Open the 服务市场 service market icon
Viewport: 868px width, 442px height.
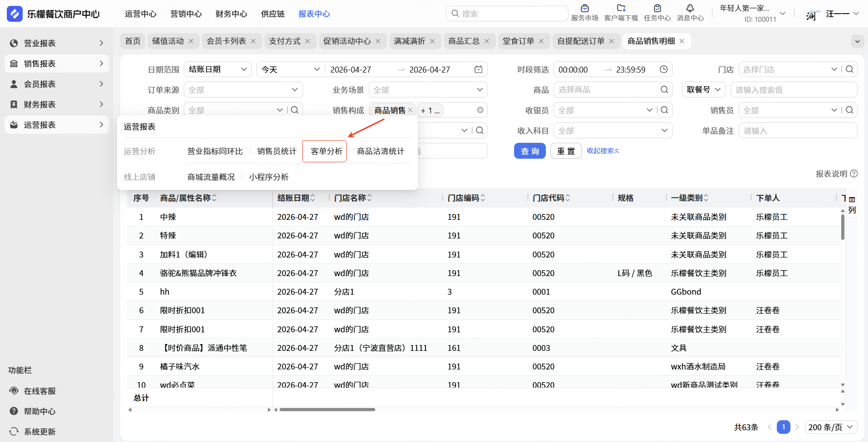tap(584, 8)
